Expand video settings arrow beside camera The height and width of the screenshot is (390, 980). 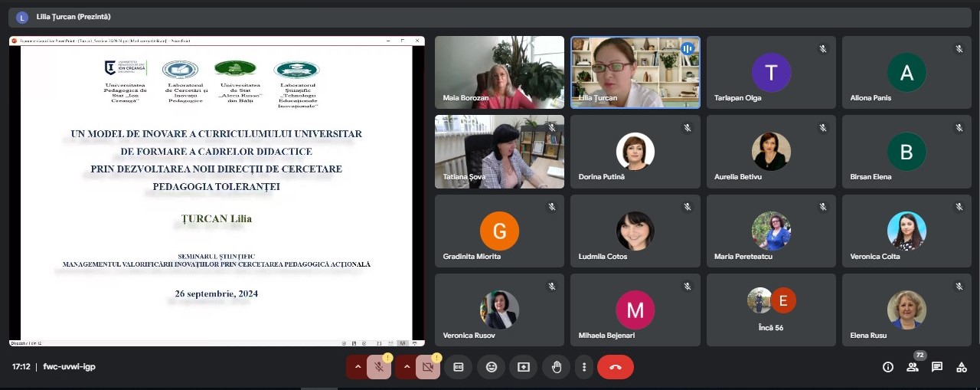pyautogui.click(x=407, y=367)
